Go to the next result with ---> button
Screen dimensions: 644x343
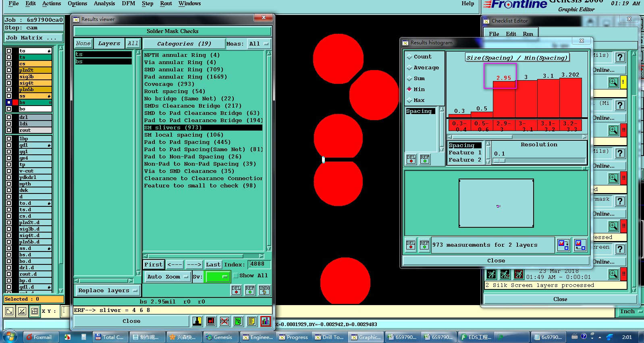[194, 264]
